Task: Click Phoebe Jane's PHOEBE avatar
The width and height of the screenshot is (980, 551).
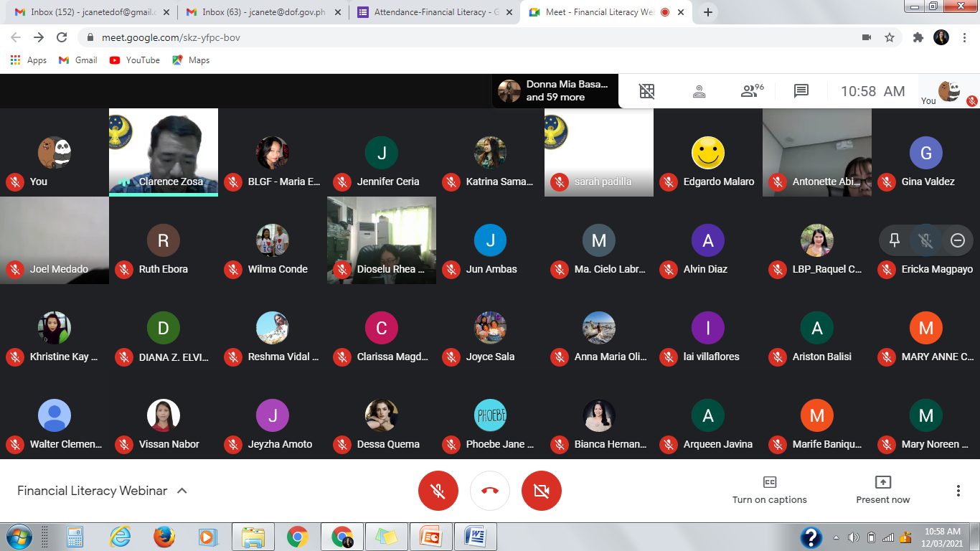Action: click(x=491, y=415)
